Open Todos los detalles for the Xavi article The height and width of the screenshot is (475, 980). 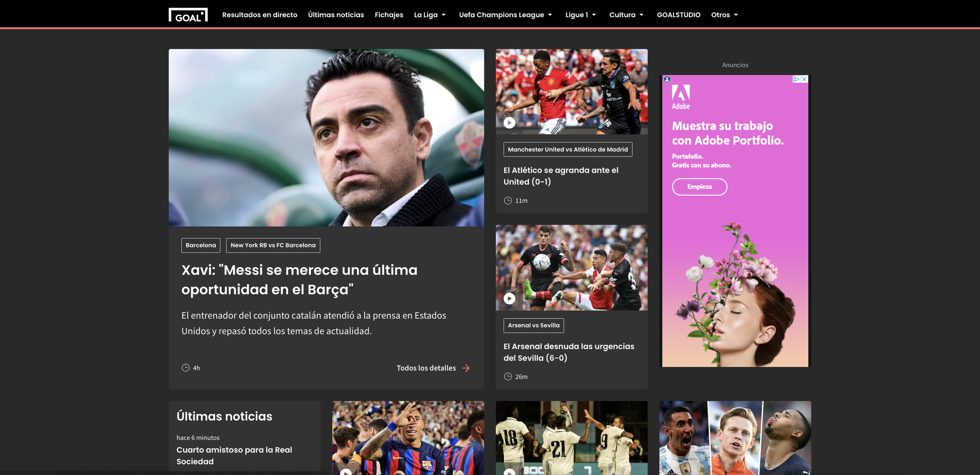[x=426, y=368]
